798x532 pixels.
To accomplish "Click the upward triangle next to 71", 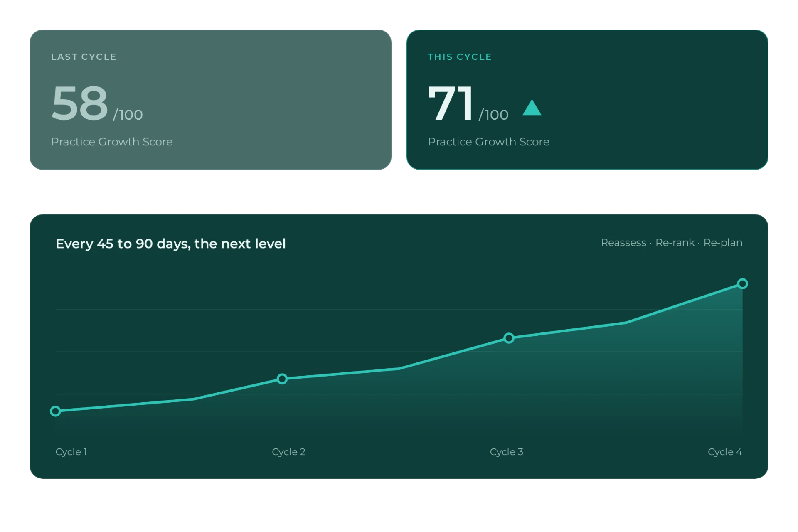I will point(532,107).
